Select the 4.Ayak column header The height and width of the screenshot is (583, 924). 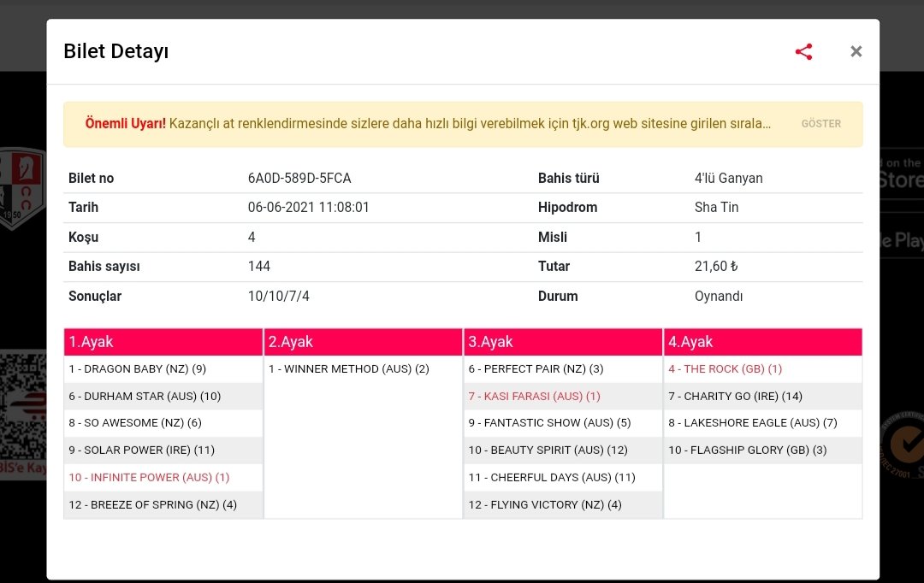(x=762, y=342)
